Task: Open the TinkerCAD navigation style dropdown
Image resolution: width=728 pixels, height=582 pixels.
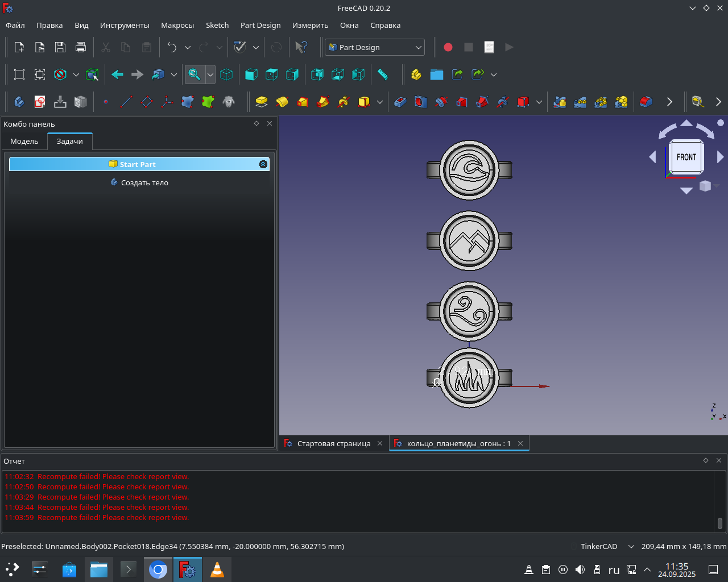Action: coord(606,546)
